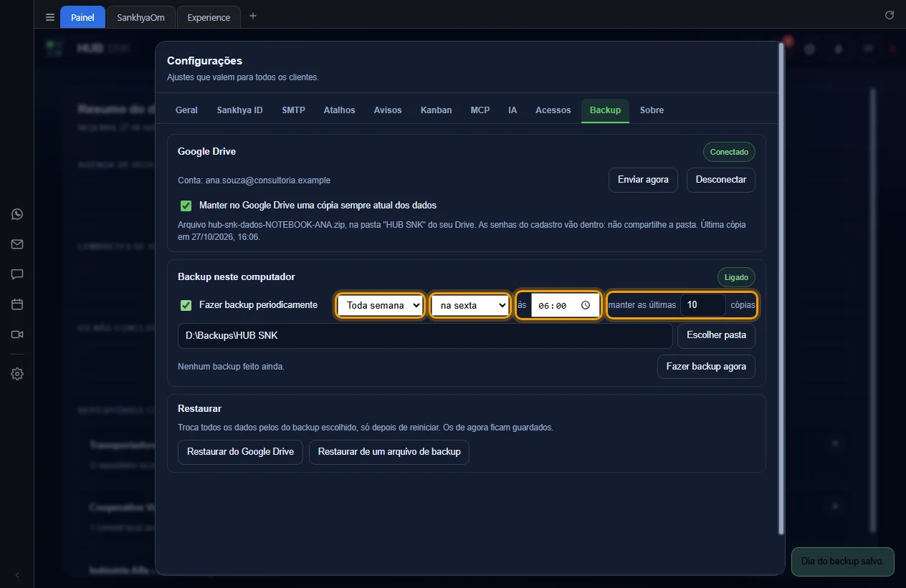Open the calendar icon in the sidebar
Viewport: 906px width, 588px height.
[x=17, y=304]
